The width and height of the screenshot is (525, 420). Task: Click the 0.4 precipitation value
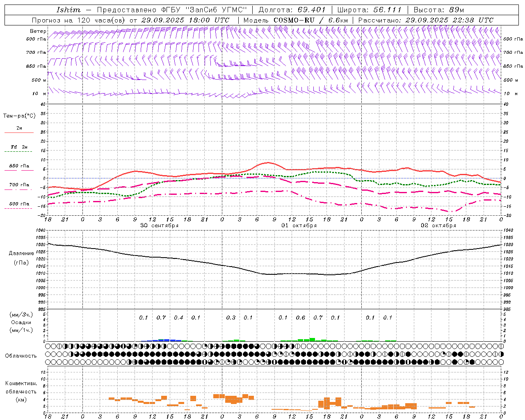[178, 318]
